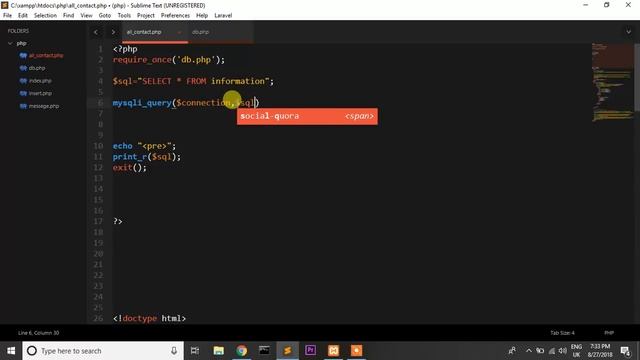Open the Find menu
This screenshot has height=360, width=640.
[x=69, y=16]
